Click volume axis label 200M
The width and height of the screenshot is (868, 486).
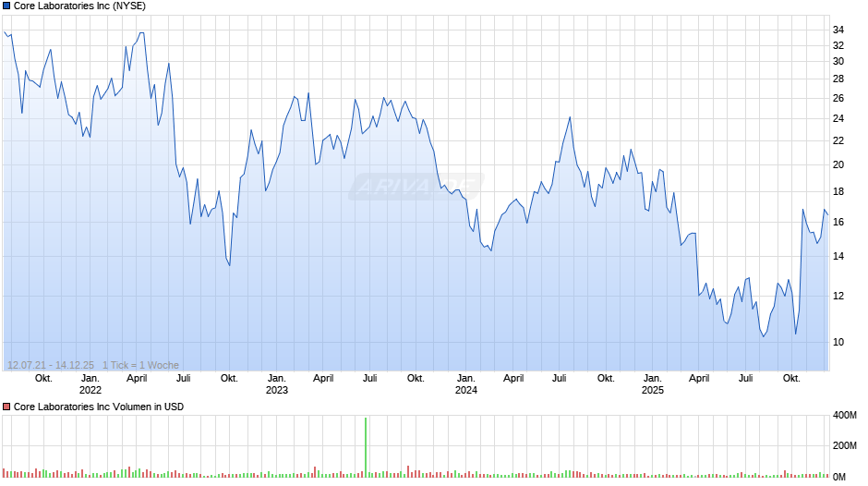coord(845,445)
